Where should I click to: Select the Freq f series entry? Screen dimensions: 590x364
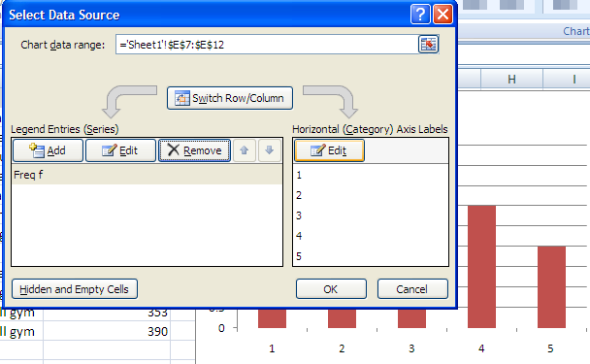click(147, 175)
